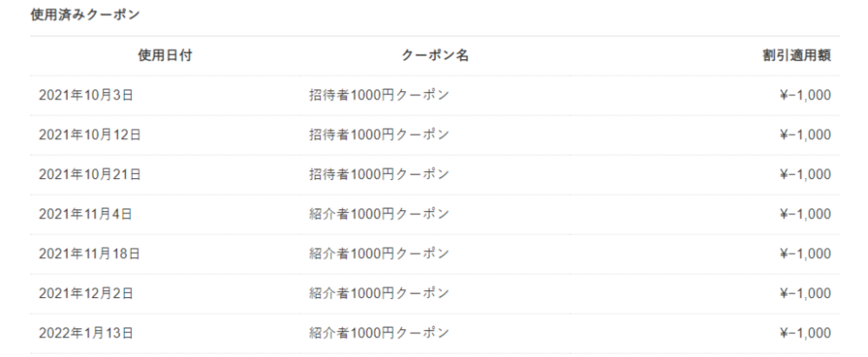Click the 2022年1月13日 date cell

coord(86,334)
